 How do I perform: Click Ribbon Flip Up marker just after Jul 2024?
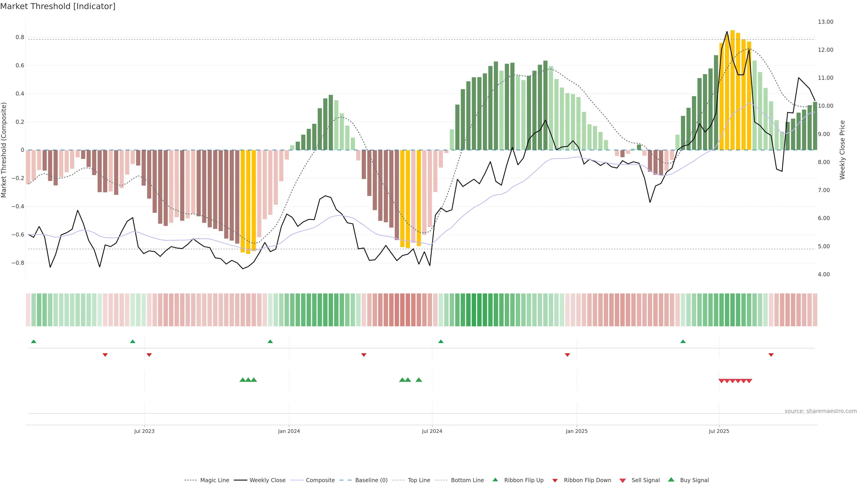point(441,342)
